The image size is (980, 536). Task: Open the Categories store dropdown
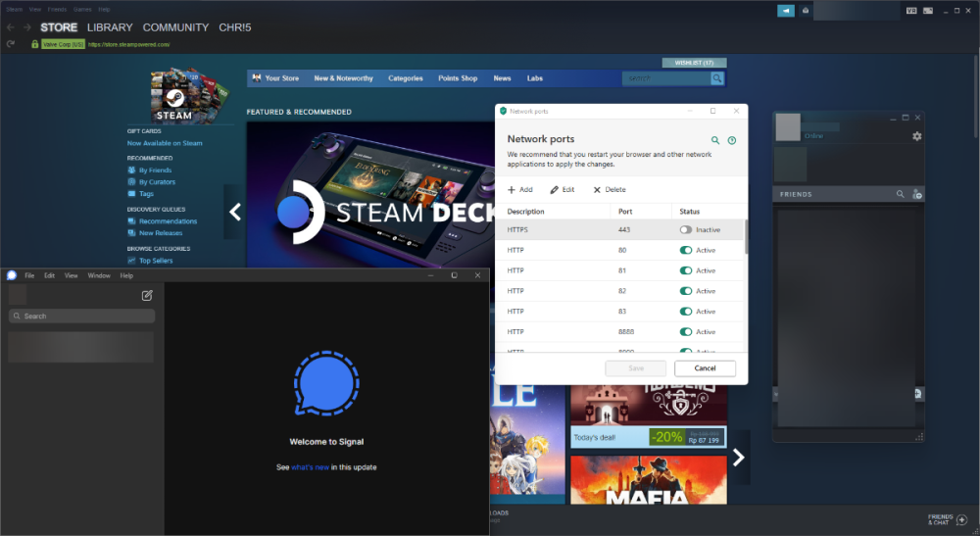pos(405,78)
